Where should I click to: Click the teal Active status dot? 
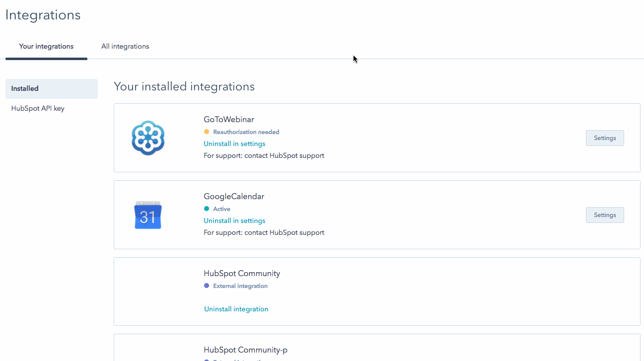click(x=207, y=209)
